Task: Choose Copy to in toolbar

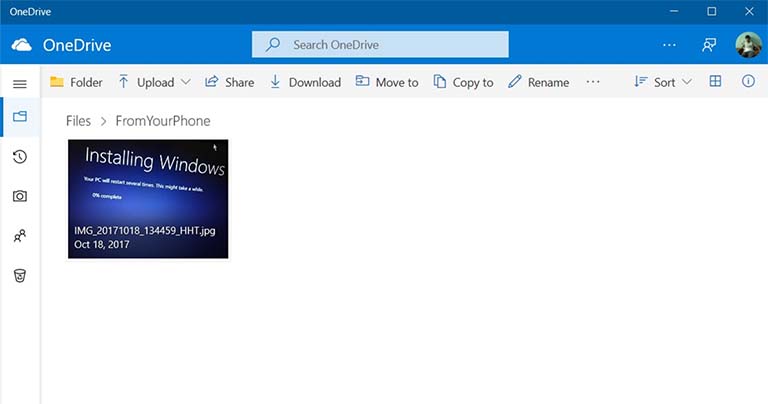Action: click(463, 82)
